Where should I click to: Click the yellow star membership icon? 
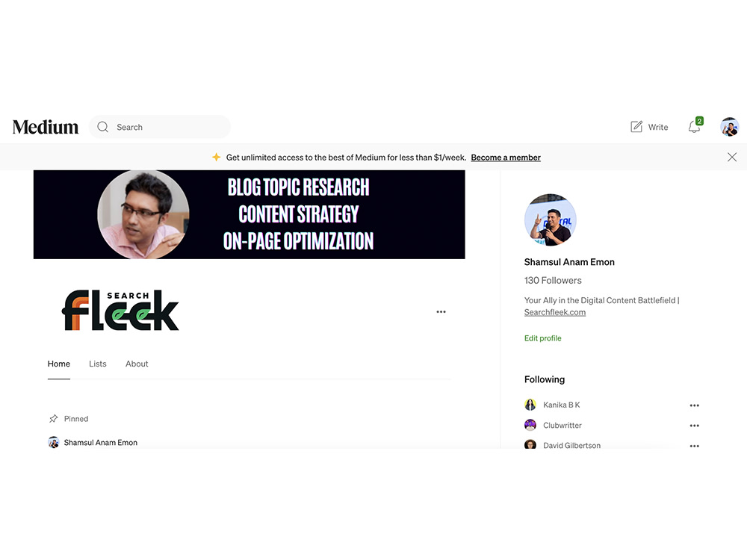click(217, 157)
